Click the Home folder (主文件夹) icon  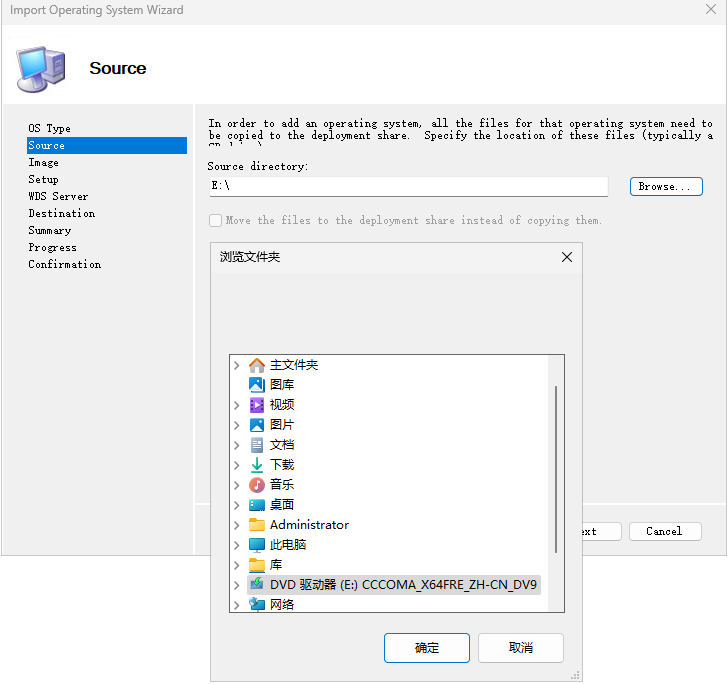pos(257,365)
